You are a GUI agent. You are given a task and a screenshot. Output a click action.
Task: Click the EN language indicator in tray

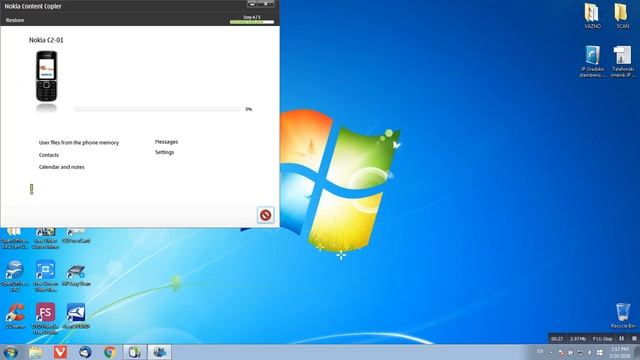click(x=540, y=351)
